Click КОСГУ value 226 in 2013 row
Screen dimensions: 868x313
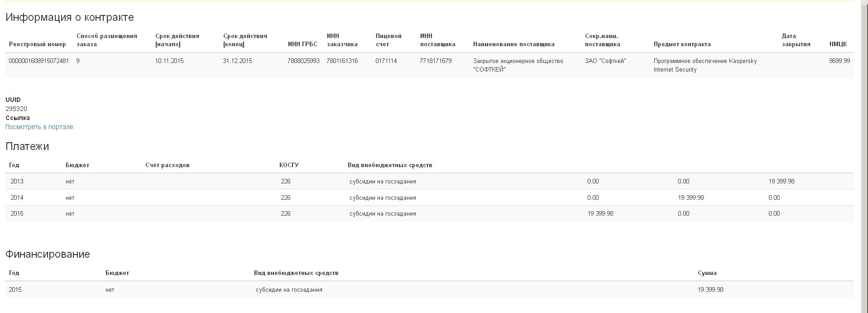[x=286, y=181]
